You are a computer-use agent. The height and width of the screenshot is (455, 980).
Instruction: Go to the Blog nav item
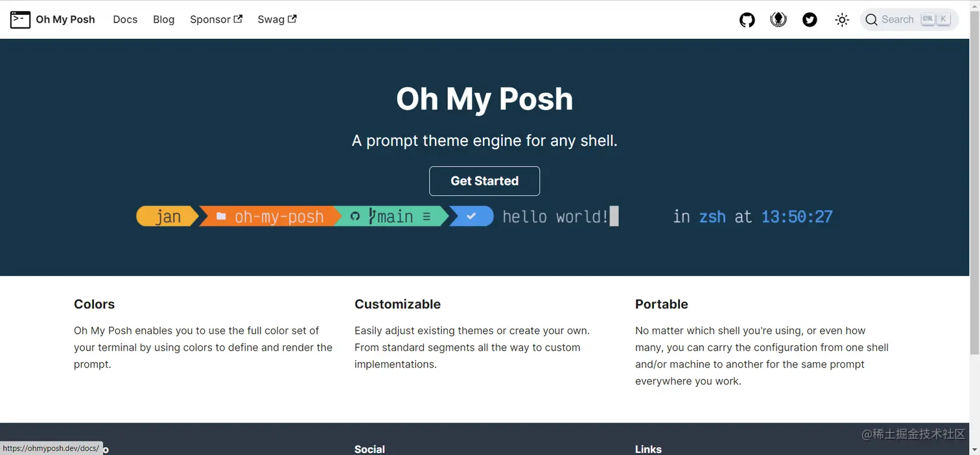[163, 19]
